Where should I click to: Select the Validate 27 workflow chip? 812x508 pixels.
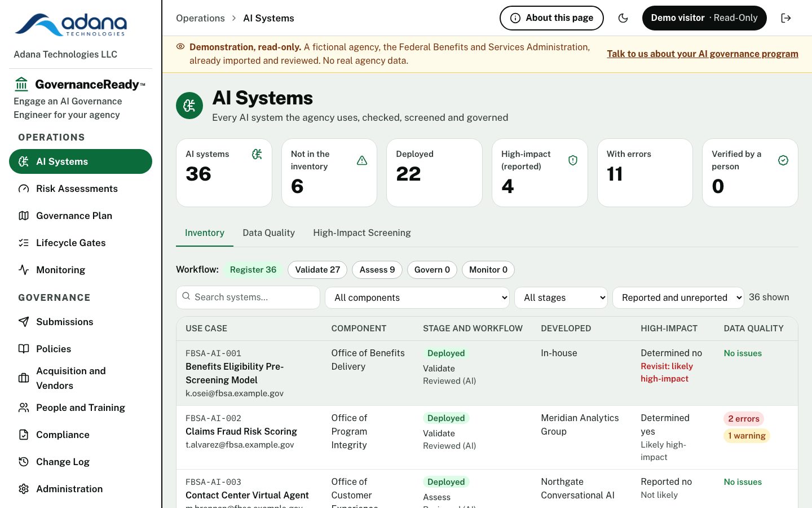317,270
